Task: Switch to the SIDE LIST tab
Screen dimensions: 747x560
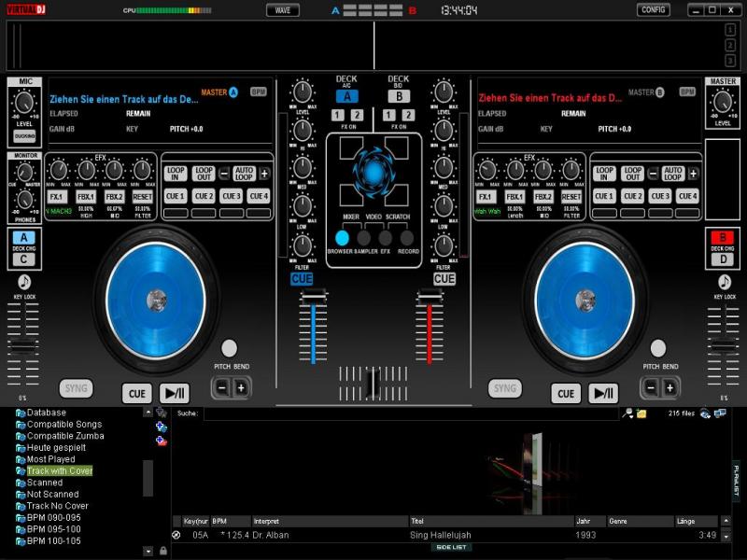Action: (x=451, y=548)
